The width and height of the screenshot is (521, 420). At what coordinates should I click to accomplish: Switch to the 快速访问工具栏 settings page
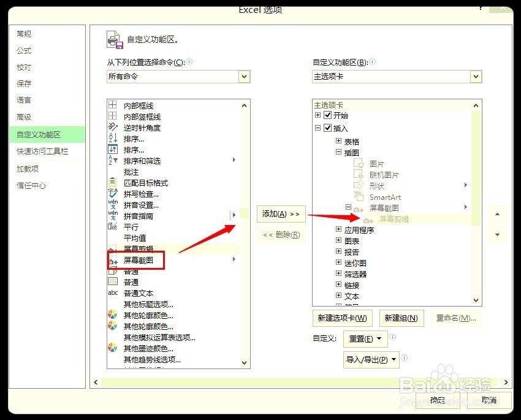(43, 151)
